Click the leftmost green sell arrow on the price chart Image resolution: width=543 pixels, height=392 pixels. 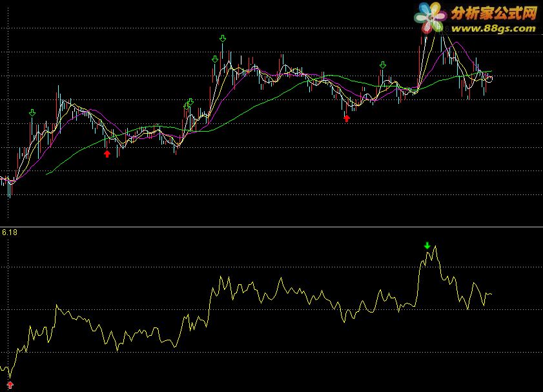(x=32, y=113)
